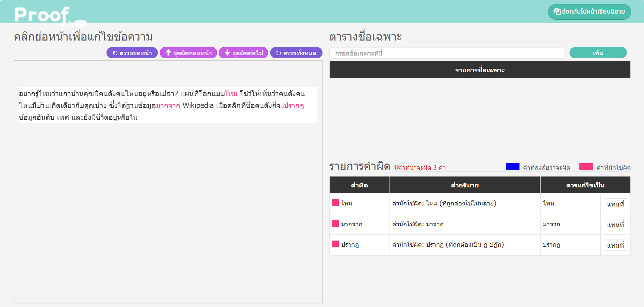Click highlighted word ใหม in the paragraph
Viewport: 644px width, 307px height.
coord(231,94)
